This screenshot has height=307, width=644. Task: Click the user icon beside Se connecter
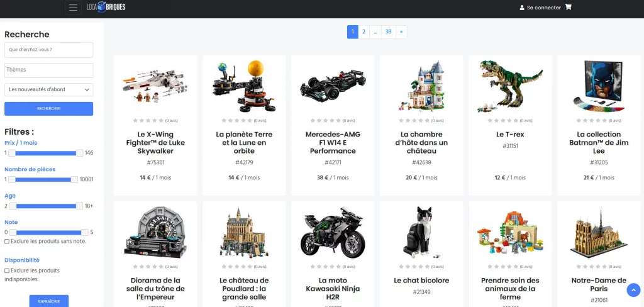[x=522, y=8]
